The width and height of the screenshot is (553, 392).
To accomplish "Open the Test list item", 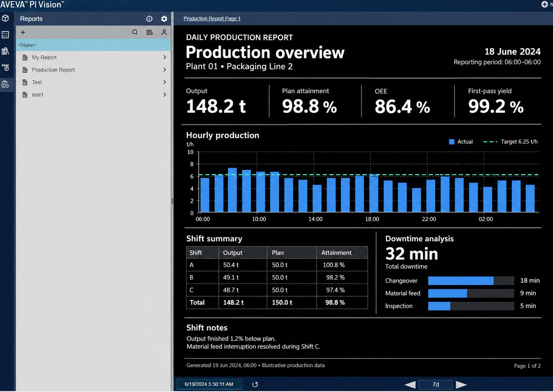I will (93, 82).
